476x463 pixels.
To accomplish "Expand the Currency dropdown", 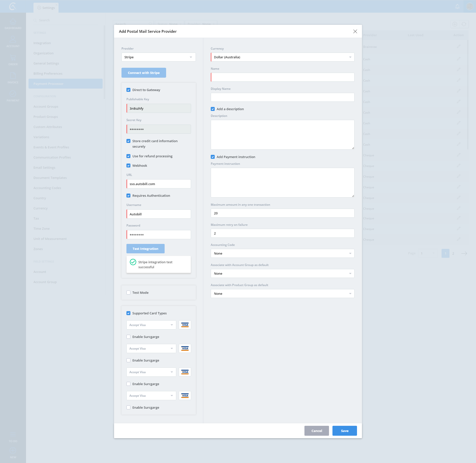I will [282, 57].
